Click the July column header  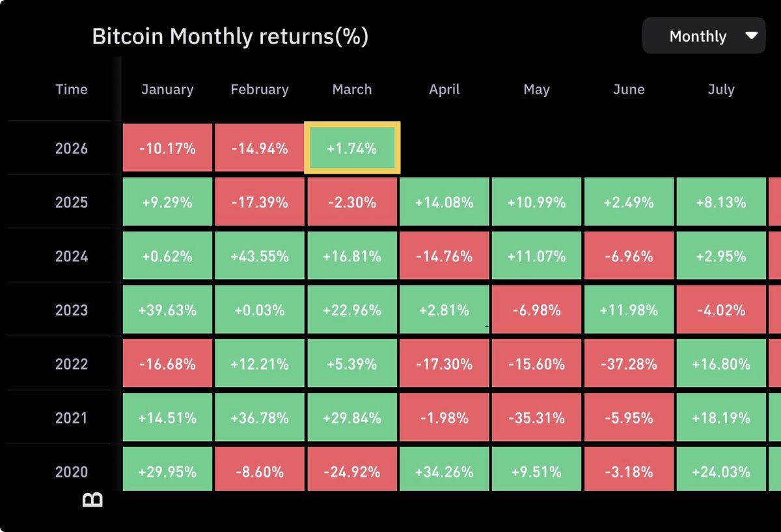coord(721,90)
